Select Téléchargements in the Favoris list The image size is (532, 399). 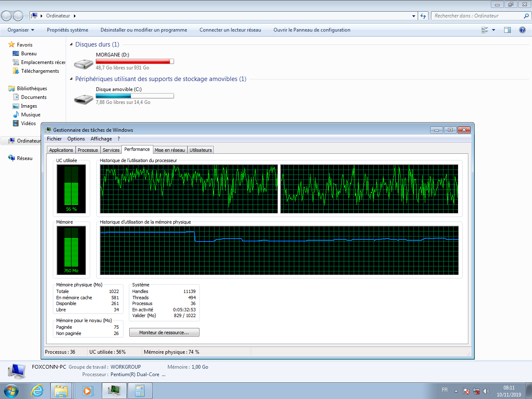point(40,71)
